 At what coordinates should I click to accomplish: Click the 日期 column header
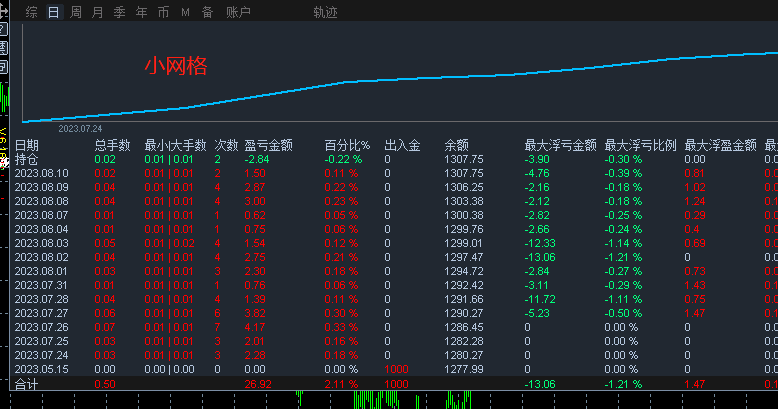tap(27, 145)
